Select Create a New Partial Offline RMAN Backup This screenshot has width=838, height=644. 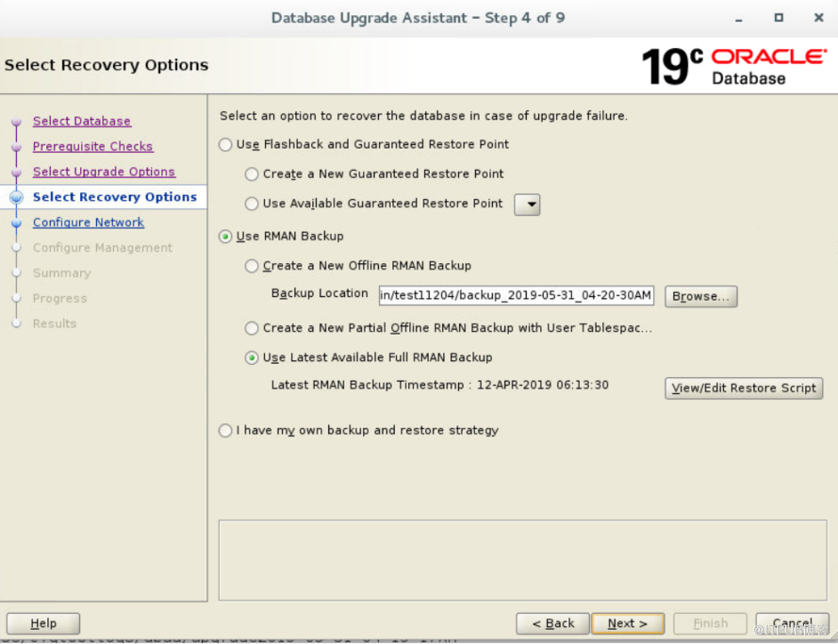tap(252, 329)
